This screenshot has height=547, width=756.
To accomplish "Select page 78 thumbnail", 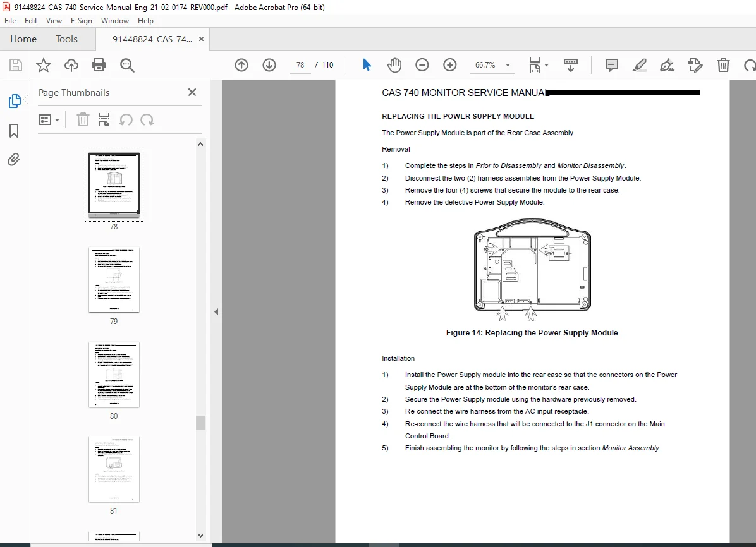I will tap(114, 184).
